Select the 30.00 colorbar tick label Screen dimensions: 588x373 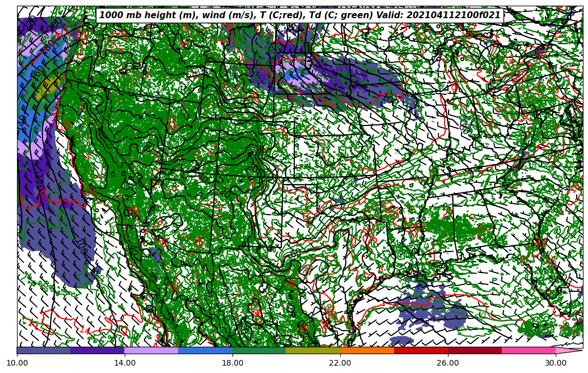556,363
